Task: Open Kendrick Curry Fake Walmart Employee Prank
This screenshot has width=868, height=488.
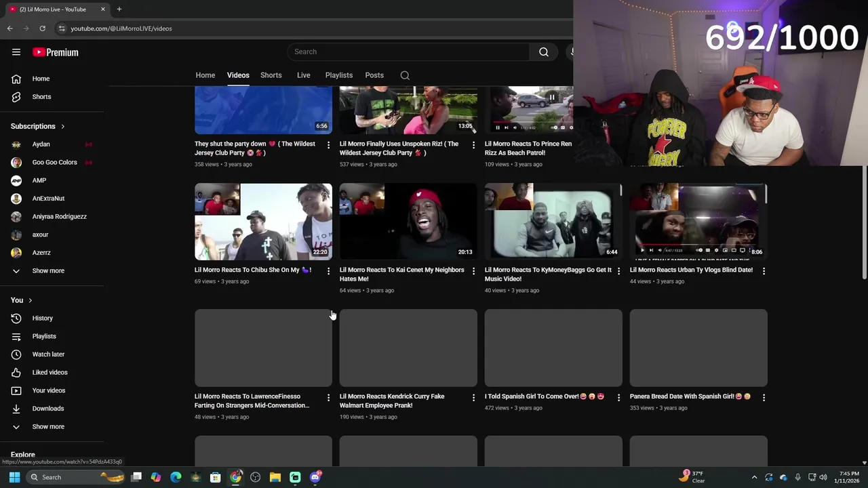Action: point(392,401)
